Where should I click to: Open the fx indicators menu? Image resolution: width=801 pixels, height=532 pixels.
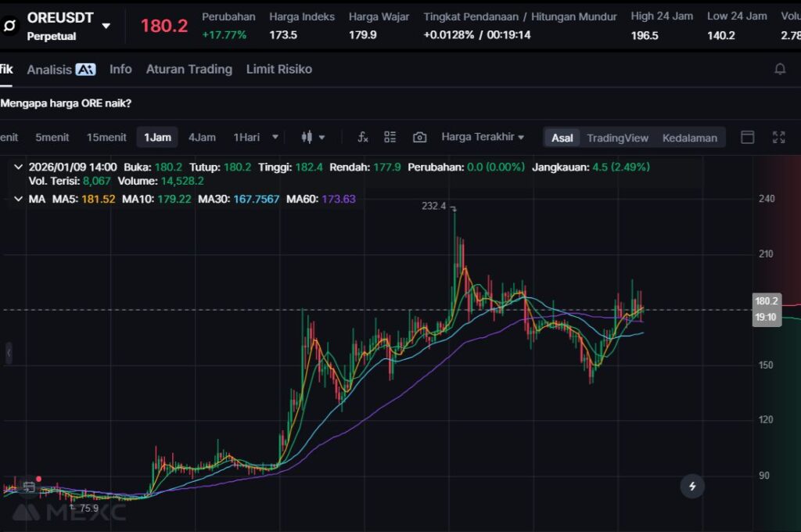click(363, 138)
